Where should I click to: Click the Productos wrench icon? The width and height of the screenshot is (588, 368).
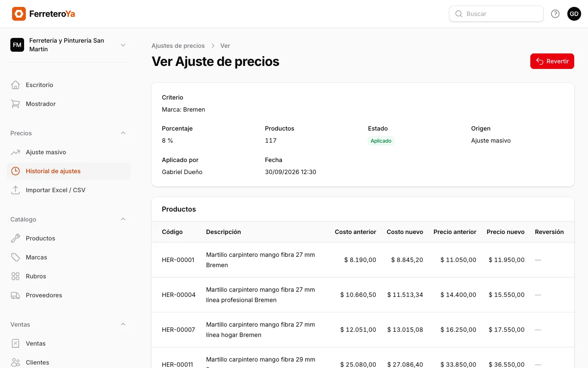15,238
